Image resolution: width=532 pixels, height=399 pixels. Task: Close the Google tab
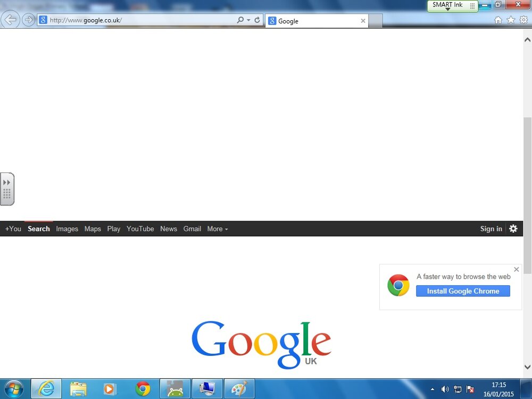pos(363,21)
